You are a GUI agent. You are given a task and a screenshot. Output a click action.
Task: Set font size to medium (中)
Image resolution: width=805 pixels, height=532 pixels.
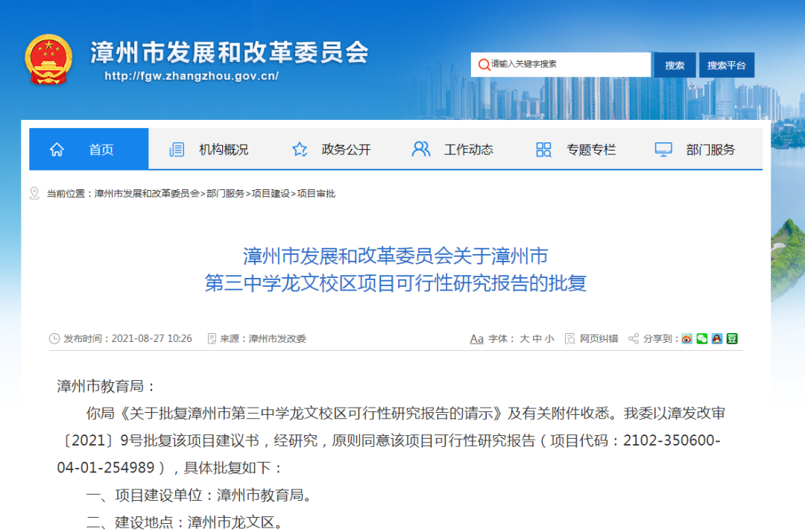coord(537,338)
